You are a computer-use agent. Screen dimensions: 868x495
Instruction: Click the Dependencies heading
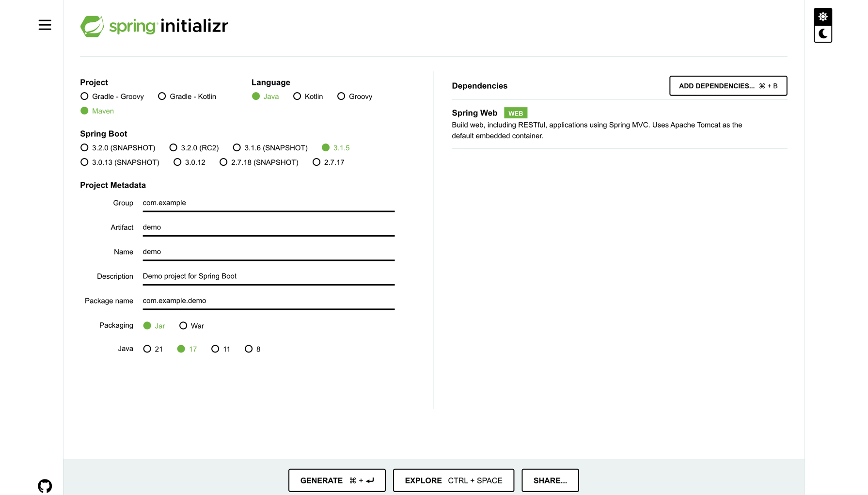[x=479, y=86]
